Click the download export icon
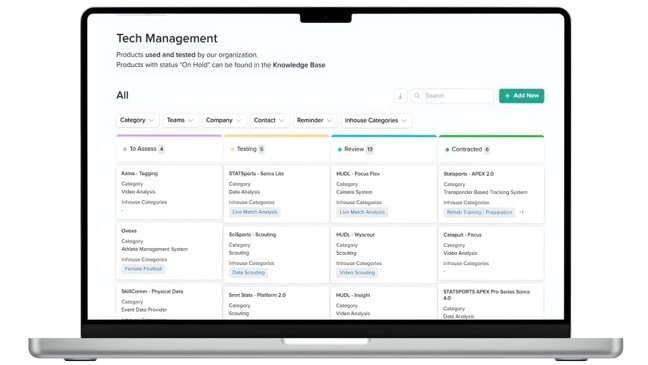The width and height of the screenshot is (648, 365). pyautogui.click(x=400, y=96)
